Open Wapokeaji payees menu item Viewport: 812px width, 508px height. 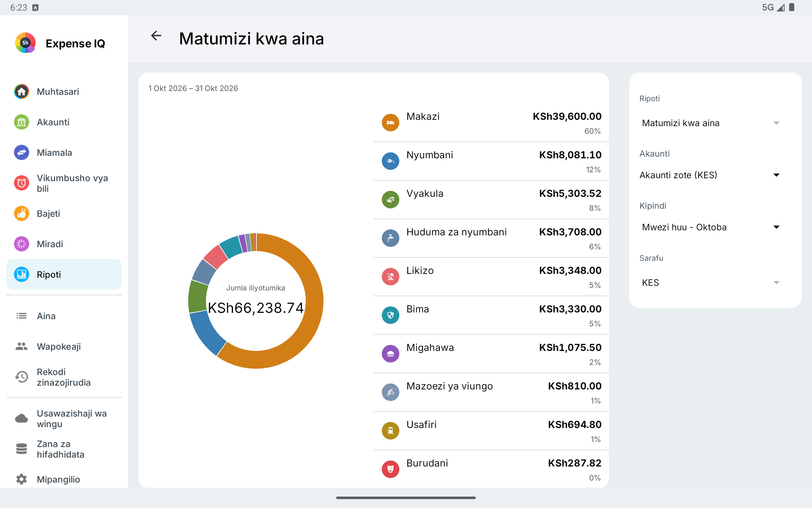(x=64, y=346)
